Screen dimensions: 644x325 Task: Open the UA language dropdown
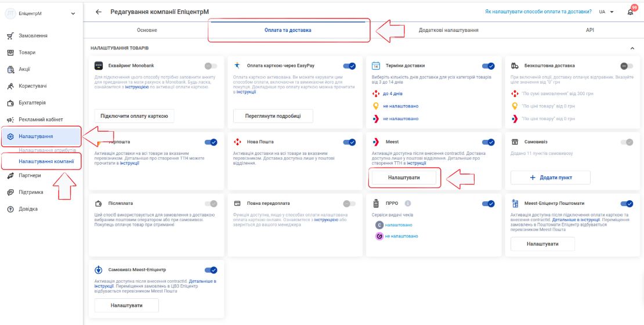coord(606,12)
